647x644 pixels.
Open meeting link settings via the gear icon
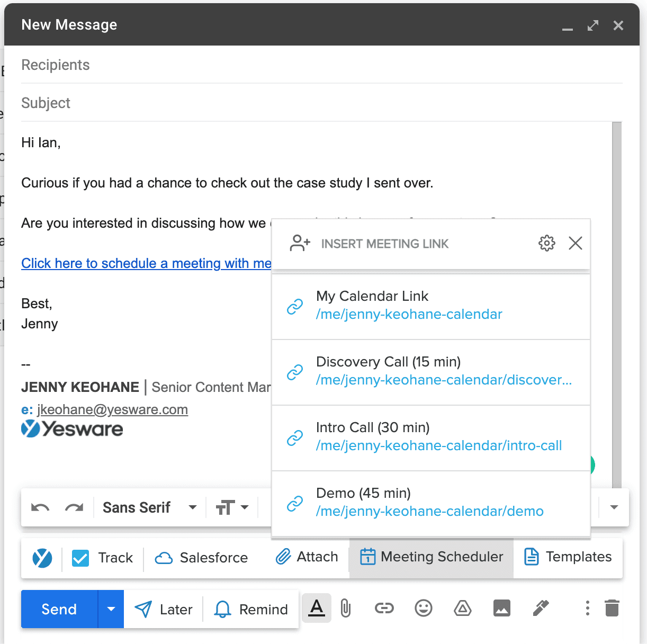tap(546, 243)
